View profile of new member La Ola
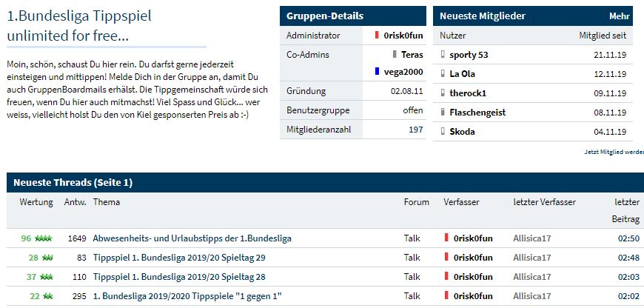Screen dimensions: 644x308 pyautogui.click(x=463, y=74)
